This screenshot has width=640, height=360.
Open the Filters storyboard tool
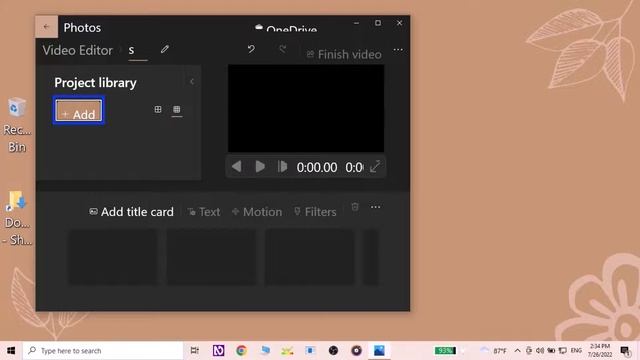(x=315, y=212)
